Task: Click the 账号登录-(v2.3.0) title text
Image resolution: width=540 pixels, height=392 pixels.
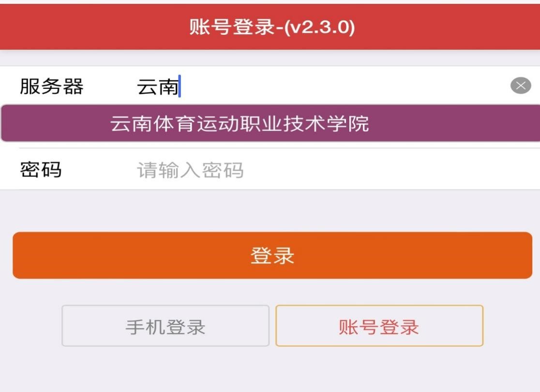Action: pos(272,27)
